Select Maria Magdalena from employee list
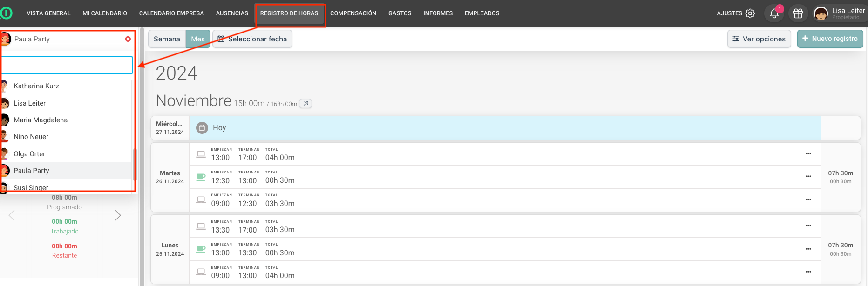The width and height of the screenshot is (868, 286). 41,120
